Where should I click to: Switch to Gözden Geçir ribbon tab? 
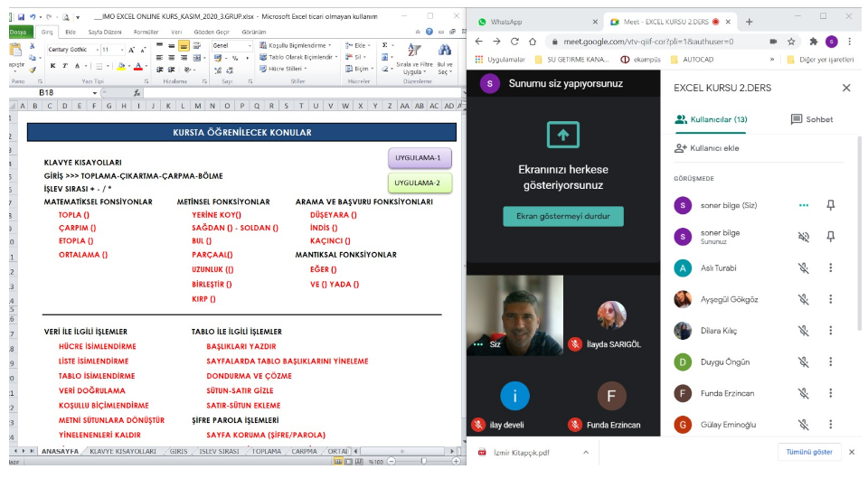pyautogui.click(x=212, y=33)
